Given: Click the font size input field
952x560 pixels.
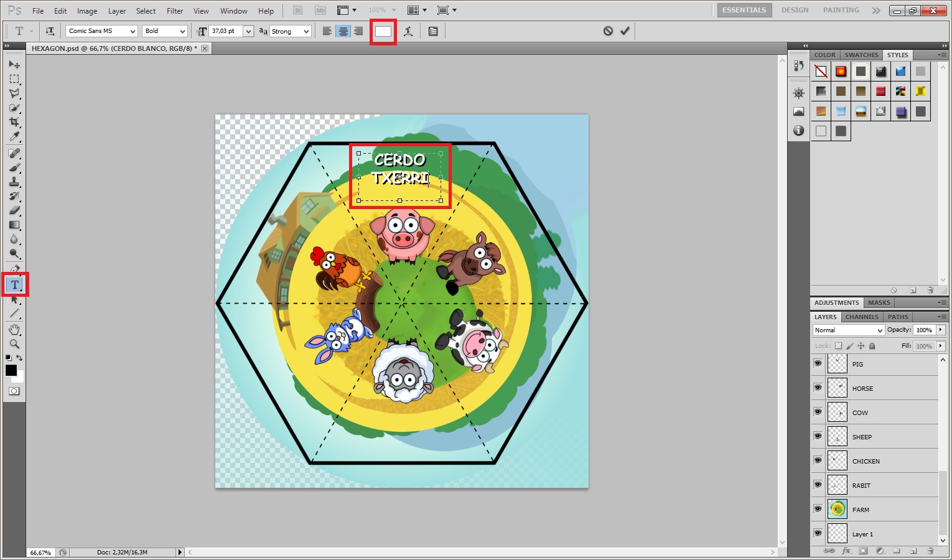Looking at the screenshot, I should [x=226, y=31].
